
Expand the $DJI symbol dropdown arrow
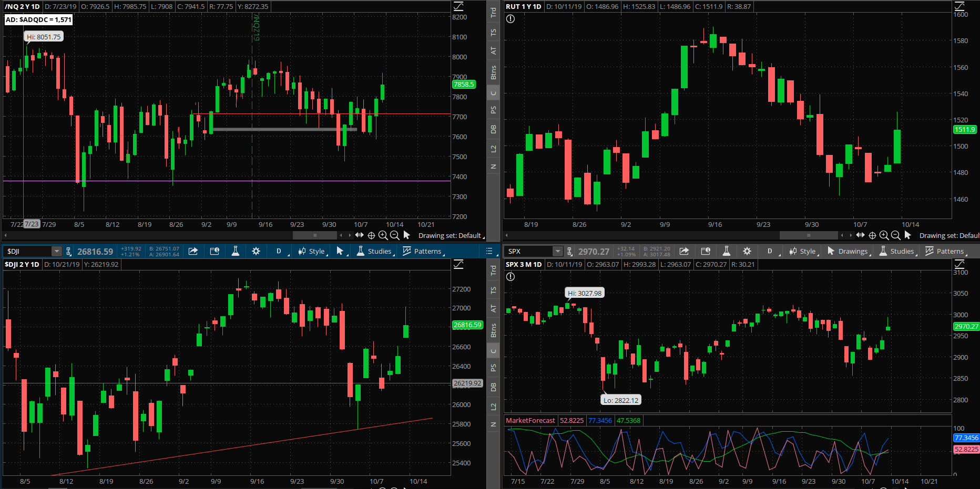point(56,252)
